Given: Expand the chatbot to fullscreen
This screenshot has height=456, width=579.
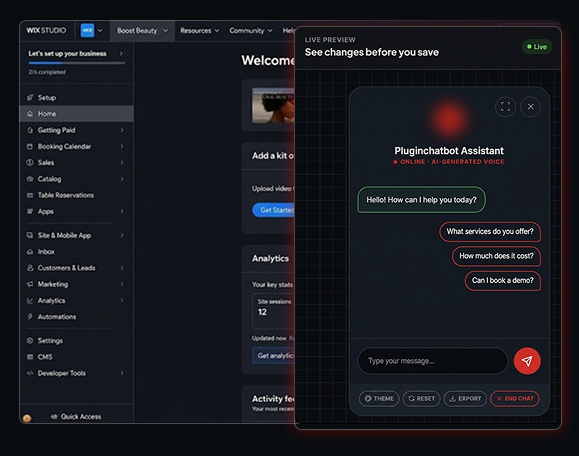Looking at the screenshot, I should click(505, 107).
